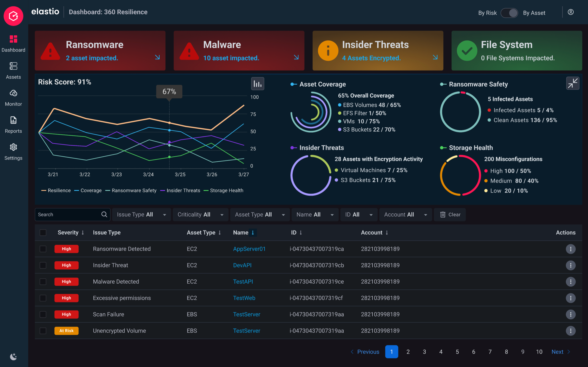
Task: Expand the Issue Type filter dropdown
Action: pyautogui.click(x=141, y=214)
